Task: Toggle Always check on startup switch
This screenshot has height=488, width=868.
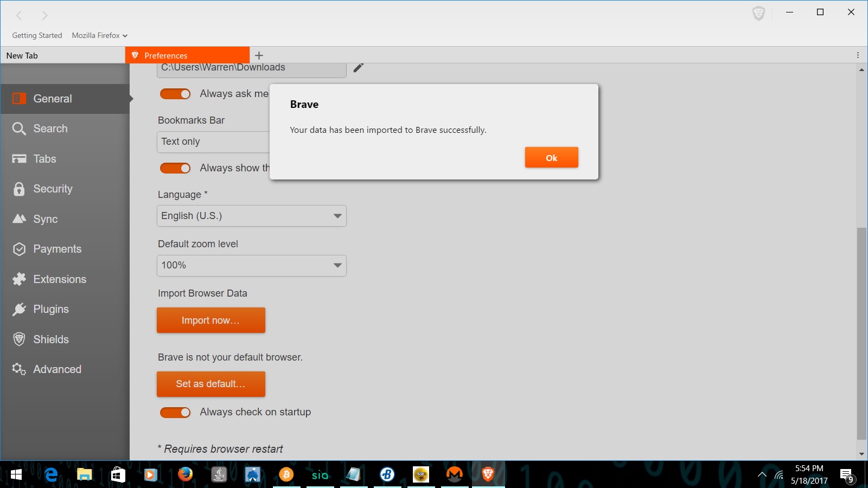Action: [175, 413]
